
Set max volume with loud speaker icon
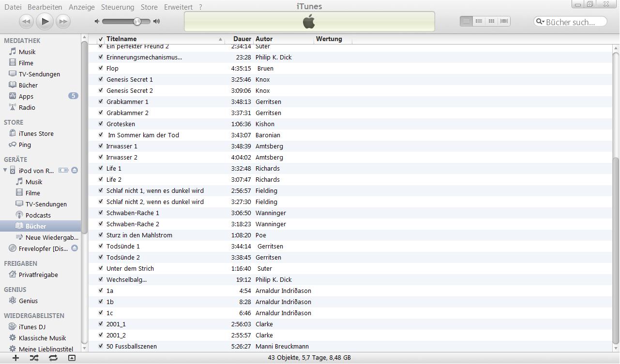pos(156,21)
